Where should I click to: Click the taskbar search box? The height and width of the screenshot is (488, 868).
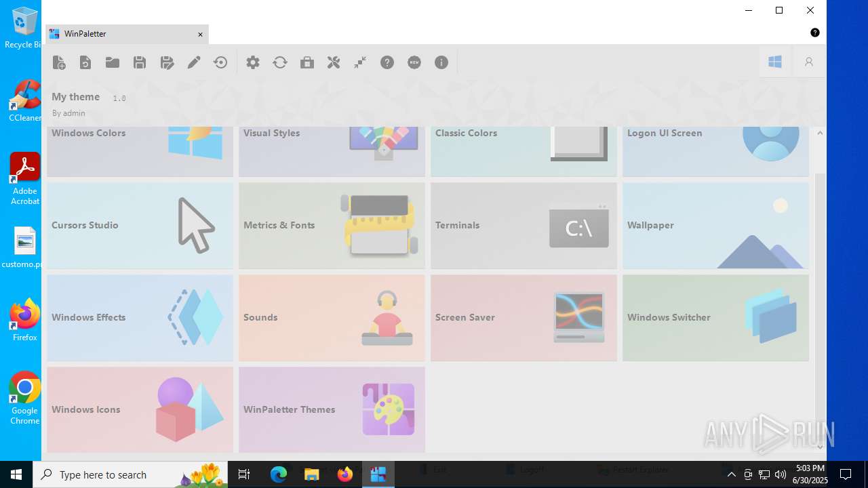coord(130,474)
